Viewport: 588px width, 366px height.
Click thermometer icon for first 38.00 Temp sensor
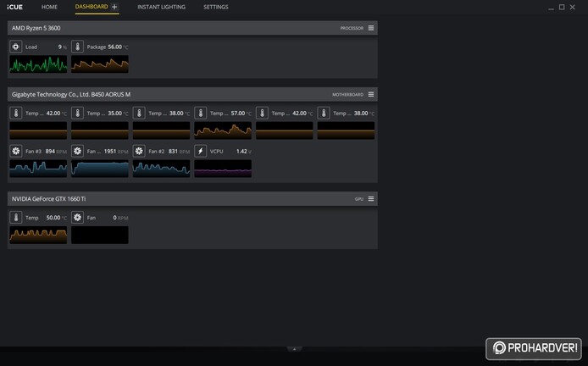pyautogui.click(x=139, y=114)
